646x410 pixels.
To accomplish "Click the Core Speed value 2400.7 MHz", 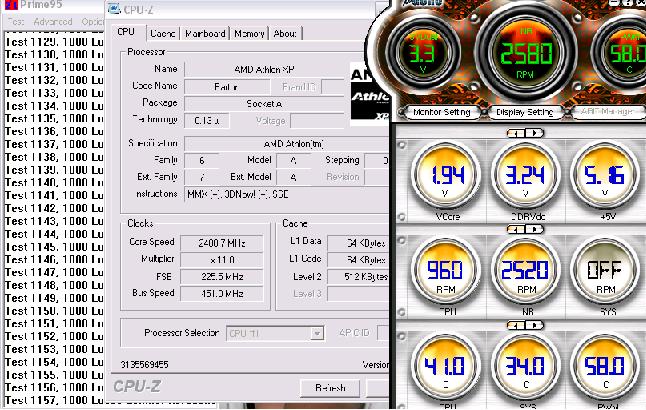I will pyautogui.click(x=222, y=243).
